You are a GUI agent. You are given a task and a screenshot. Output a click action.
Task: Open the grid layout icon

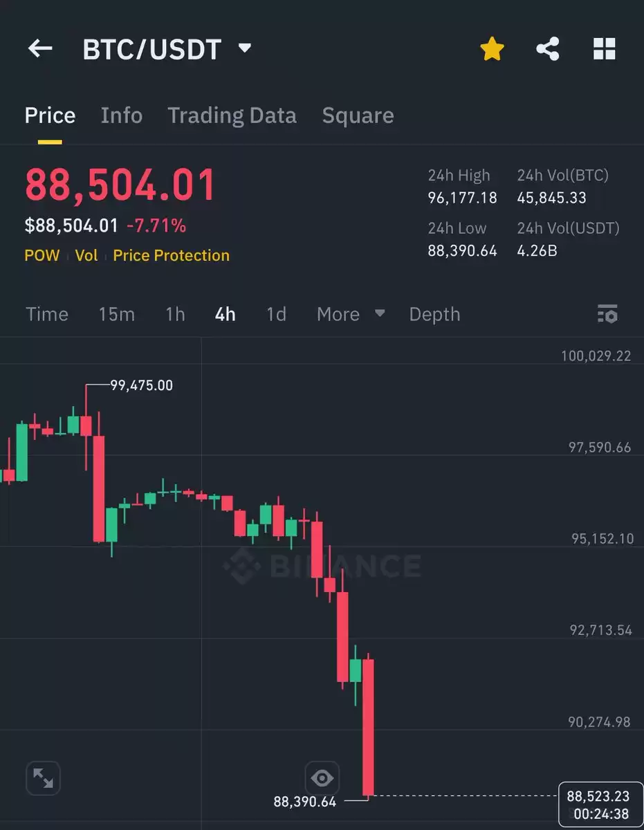click(x=605, y=49)
